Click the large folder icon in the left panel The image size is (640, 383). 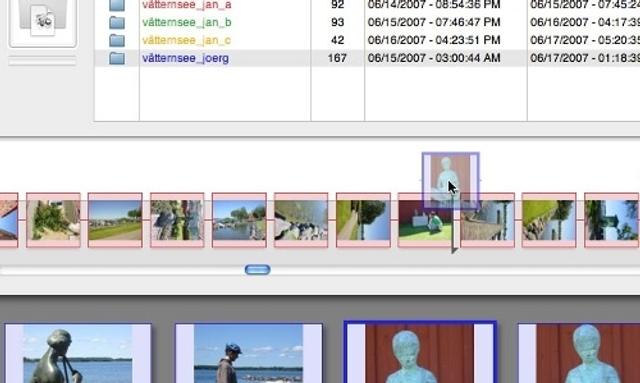[x=42, y=18]
